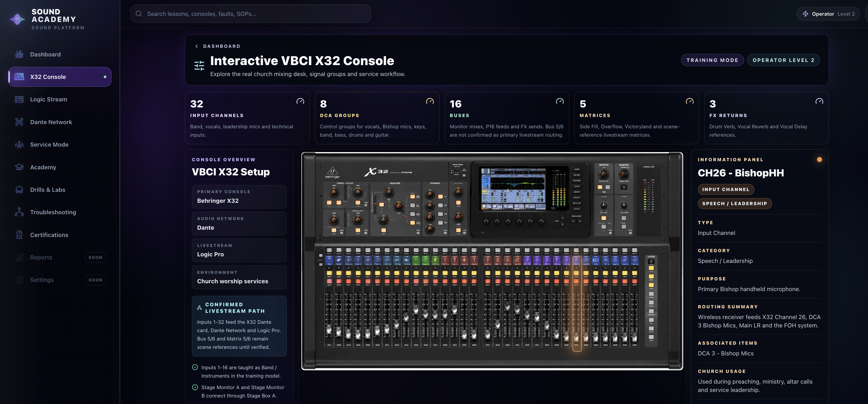Click the X32 touchscreen display
This screenshot has width=868, height=404.
pos(514,189)
